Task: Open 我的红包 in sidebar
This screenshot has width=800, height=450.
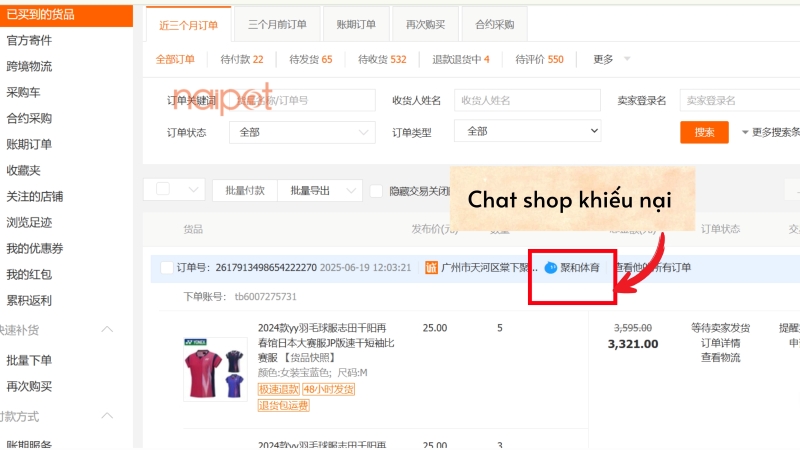Action: (29, 274)
